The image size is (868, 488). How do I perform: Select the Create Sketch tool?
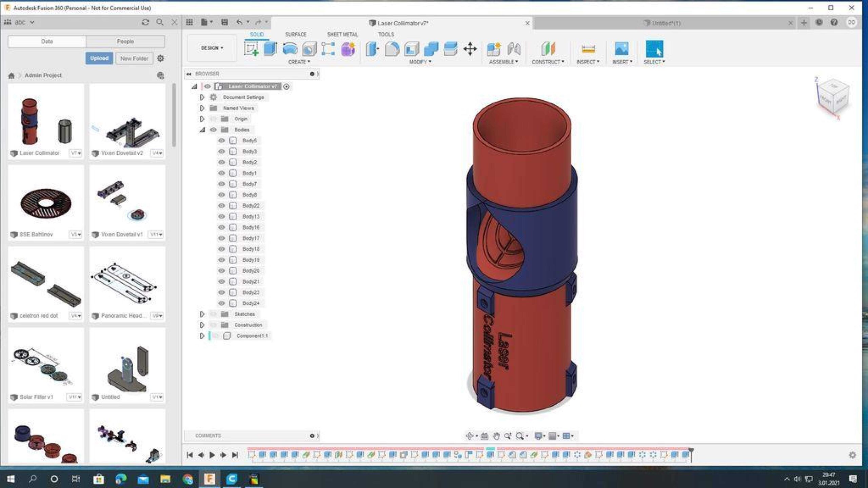click(x=251, y=49)
